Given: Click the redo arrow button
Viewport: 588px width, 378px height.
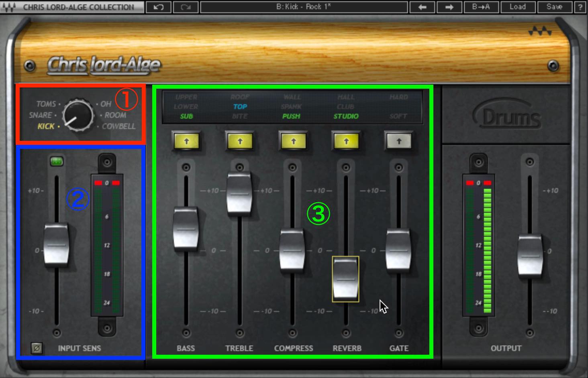Looking at the screenshot, I should coord(186,7).
